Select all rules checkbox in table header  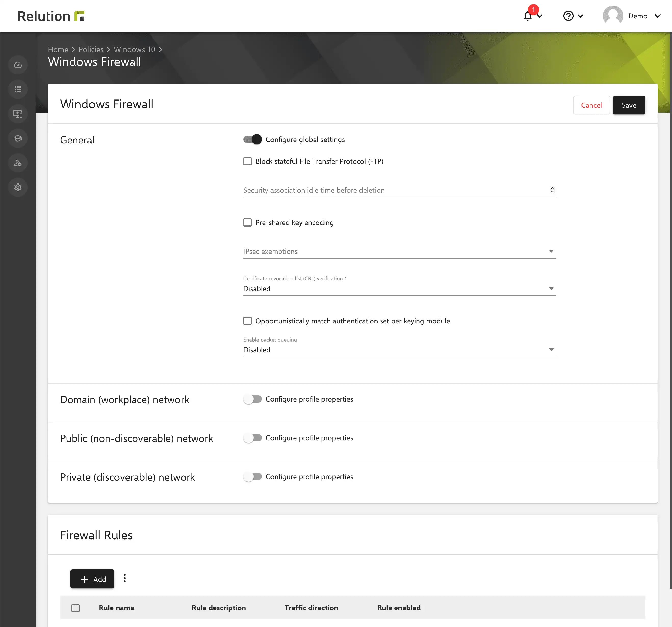pyautogui.click(x=75, y=608)
